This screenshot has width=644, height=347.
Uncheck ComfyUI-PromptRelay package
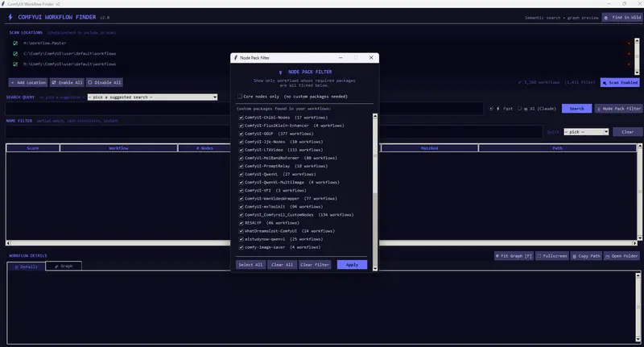tap(241, 167)
